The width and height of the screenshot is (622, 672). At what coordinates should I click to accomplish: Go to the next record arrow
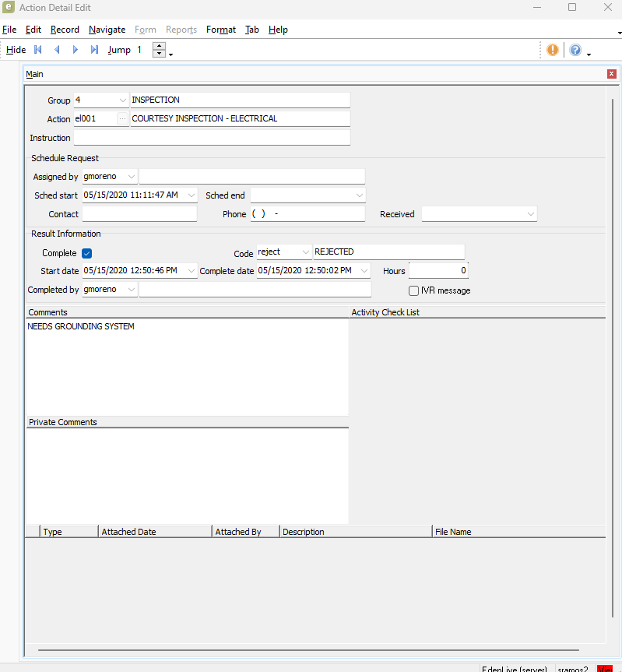coord(76,50)
